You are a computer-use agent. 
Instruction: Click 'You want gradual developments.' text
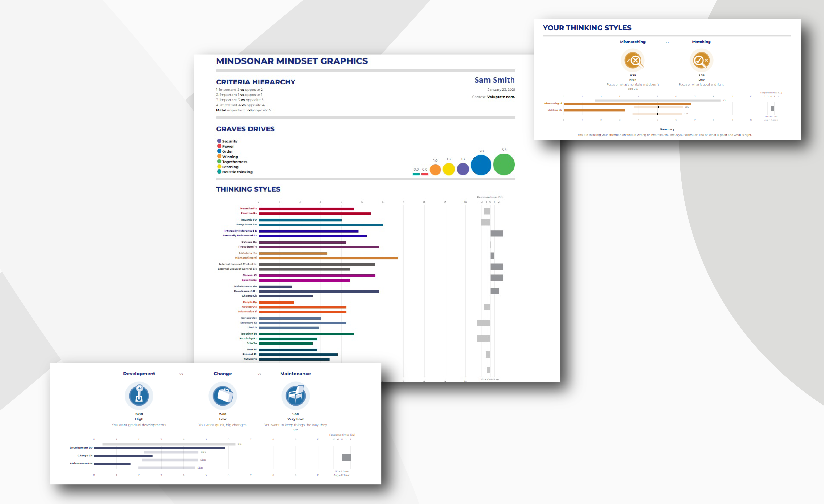(x=139, y=425)
